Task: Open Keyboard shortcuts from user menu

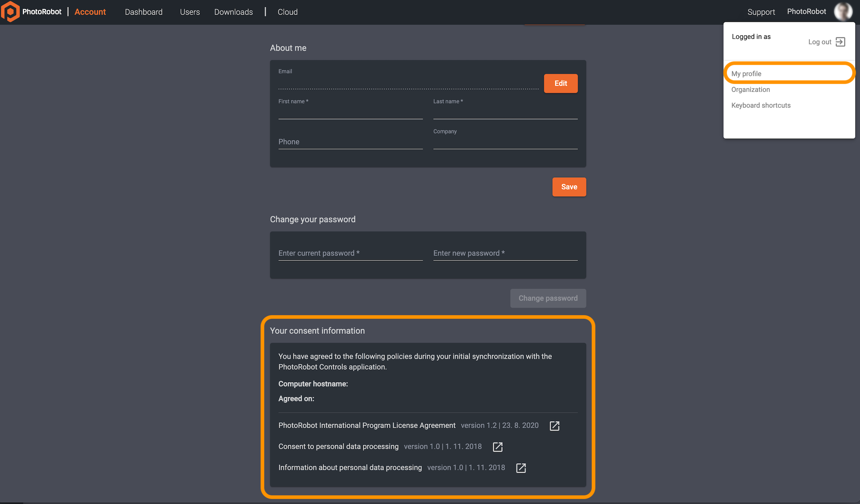Action: 761,105
